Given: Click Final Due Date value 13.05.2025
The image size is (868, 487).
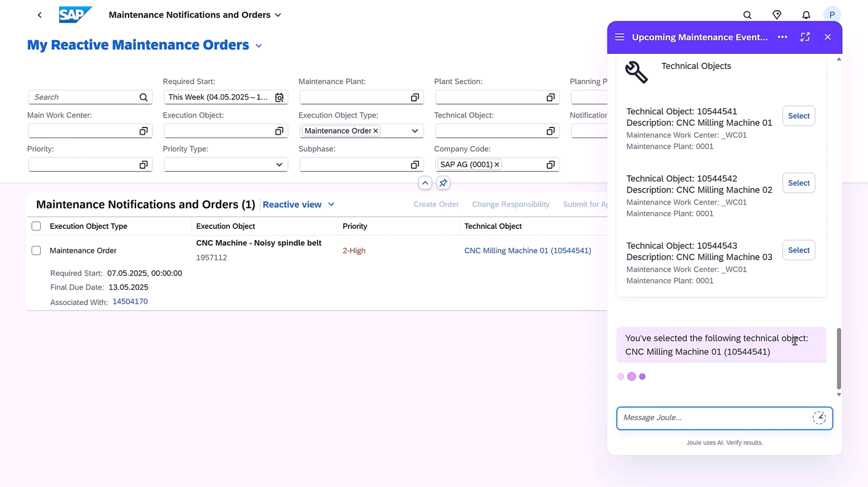Looking at the screenshot, I should coord(128,287).
